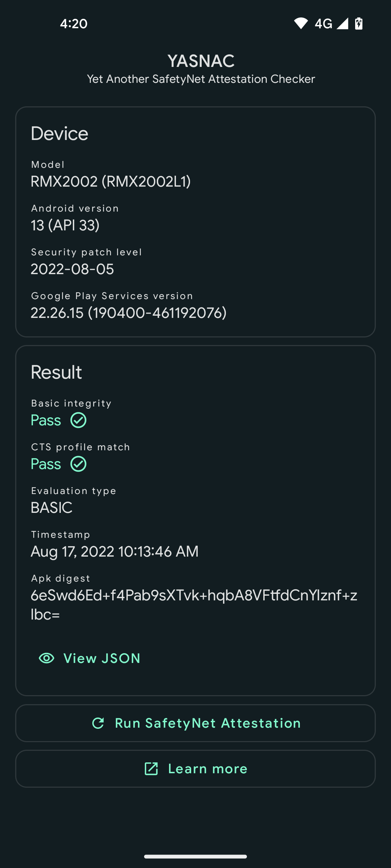Tap the home gesture navigation bar
This screenshot has width=391, height=868.
[195, 856]
